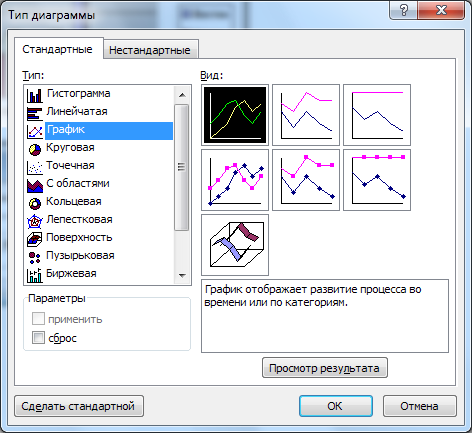Select the line with markers subtype

[x=235, y=180]
